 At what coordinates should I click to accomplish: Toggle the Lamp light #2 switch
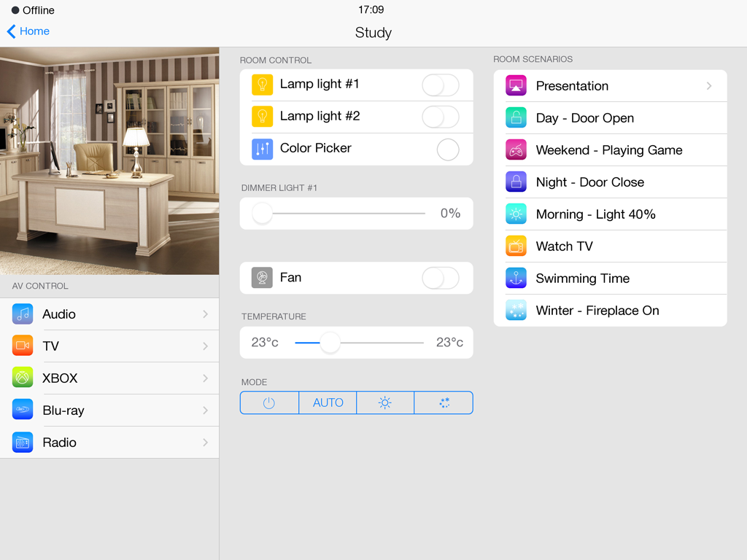point(441,117)
